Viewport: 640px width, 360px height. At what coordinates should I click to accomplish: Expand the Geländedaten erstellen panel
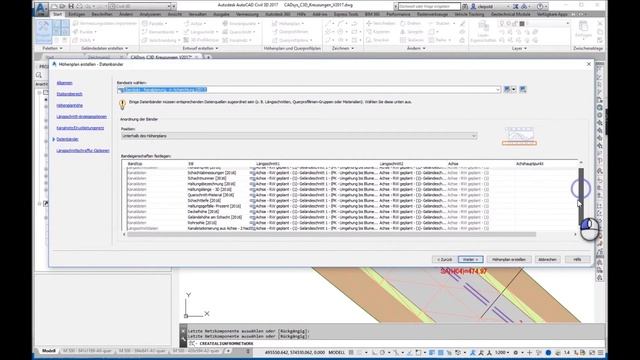point(104,48)
